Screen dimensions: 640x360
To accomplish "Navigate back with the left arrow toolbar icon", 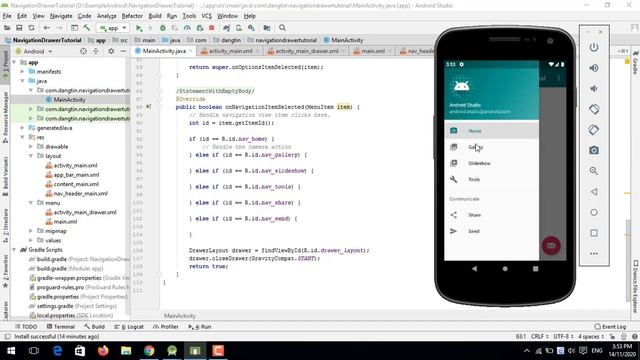I will pos(47,28).
